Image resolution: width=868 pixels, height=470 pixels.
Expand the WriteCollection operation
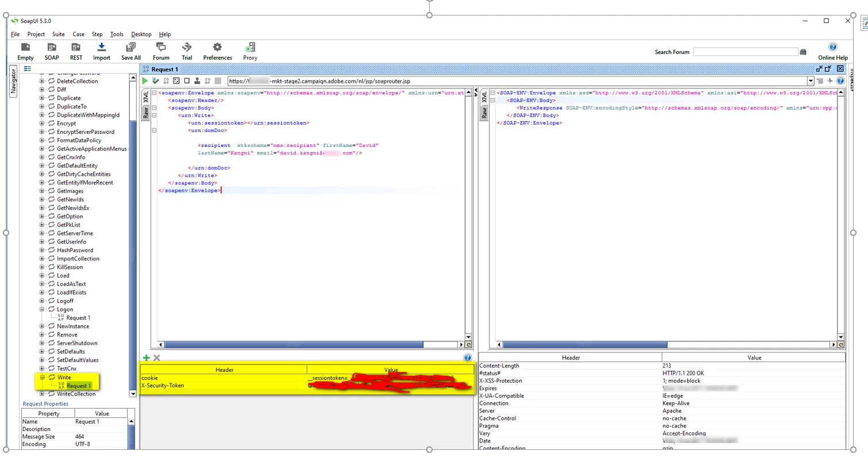[x=42, y=394]
